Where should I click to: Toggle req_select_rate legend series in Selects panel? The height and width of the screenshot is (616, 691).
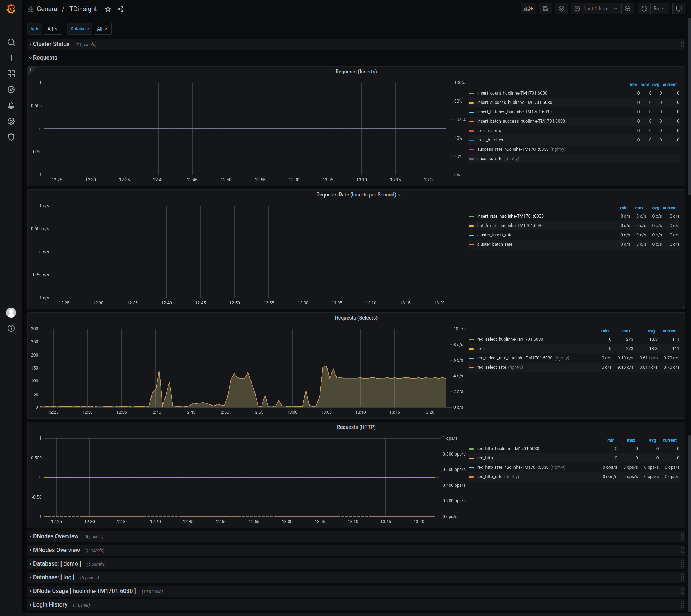pos(491,367)
